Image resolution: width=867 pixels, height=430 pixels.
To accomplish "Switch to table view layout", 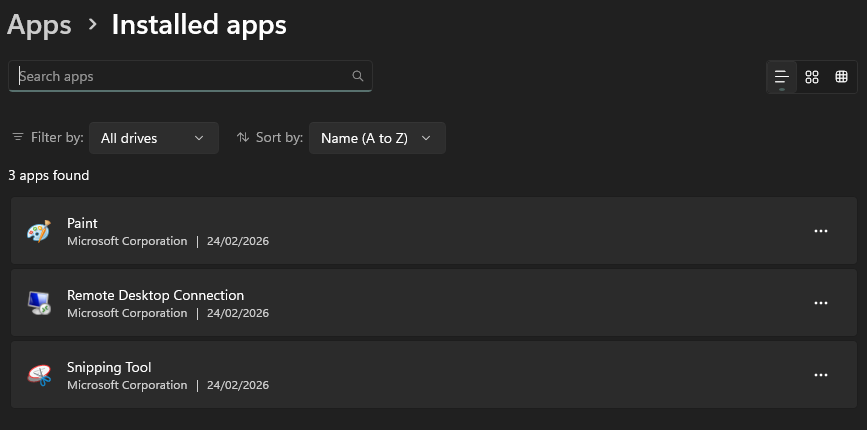I will pos(842,77).
